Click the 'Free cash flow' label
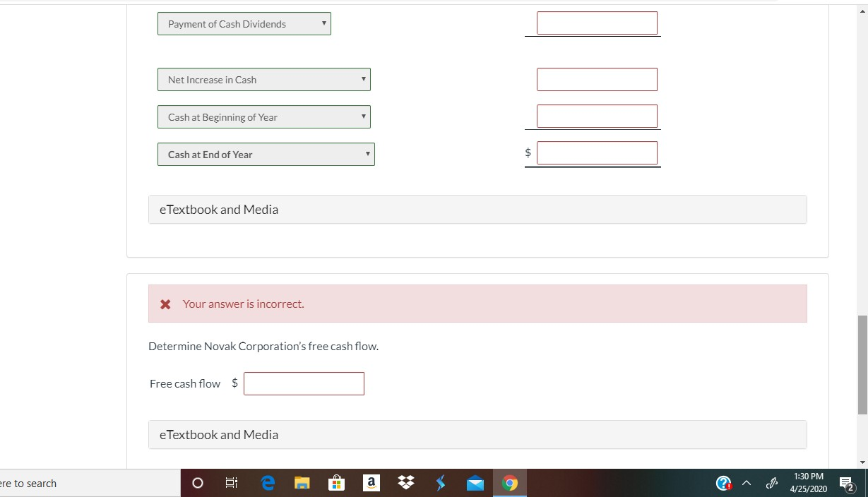Viewport: 868px width, 497px height. point(185,384)
